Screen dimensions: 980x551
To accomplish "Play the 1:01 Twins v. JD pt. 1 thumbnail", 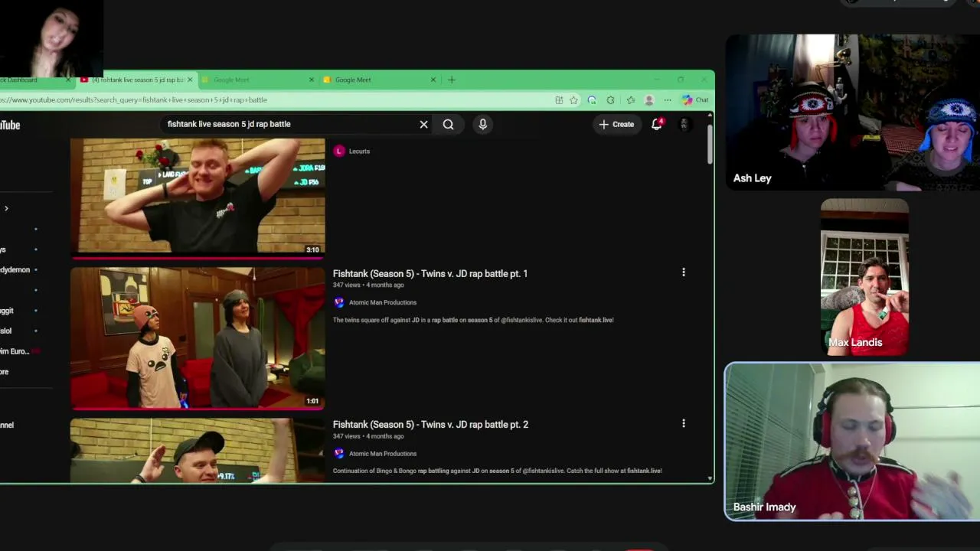I will pos(198,338).
